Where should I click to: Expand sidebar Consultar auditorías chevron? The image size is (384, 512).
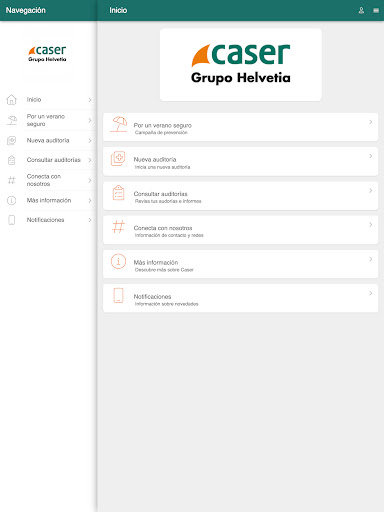(x=90, y=160)
